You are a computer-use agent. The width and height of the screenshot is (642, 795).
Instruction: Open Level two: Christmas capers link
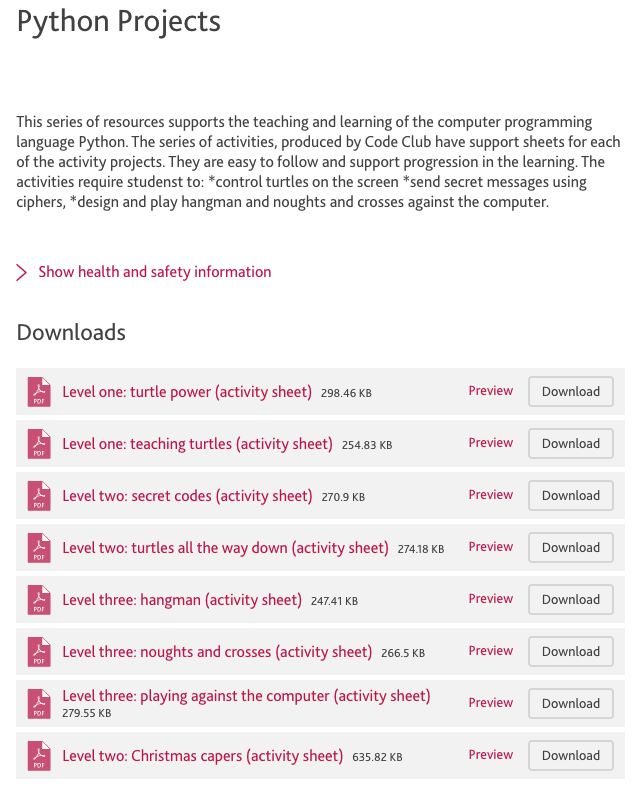[202, 756]
